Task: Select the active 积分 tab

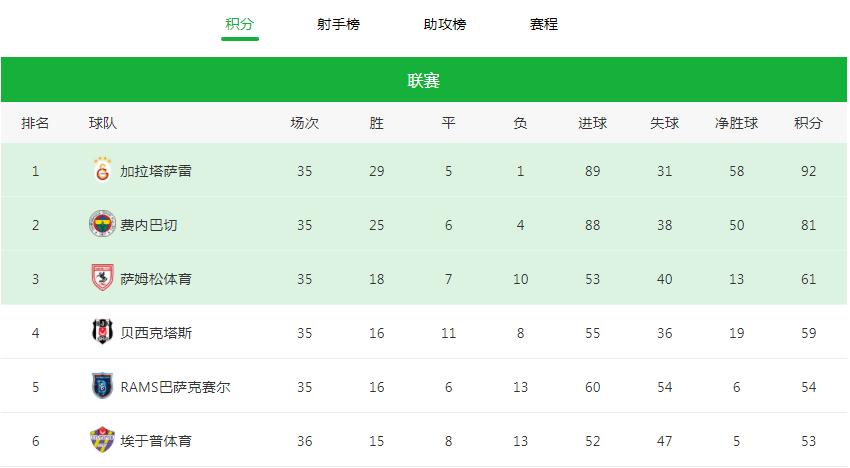Action: pos(240,24)
